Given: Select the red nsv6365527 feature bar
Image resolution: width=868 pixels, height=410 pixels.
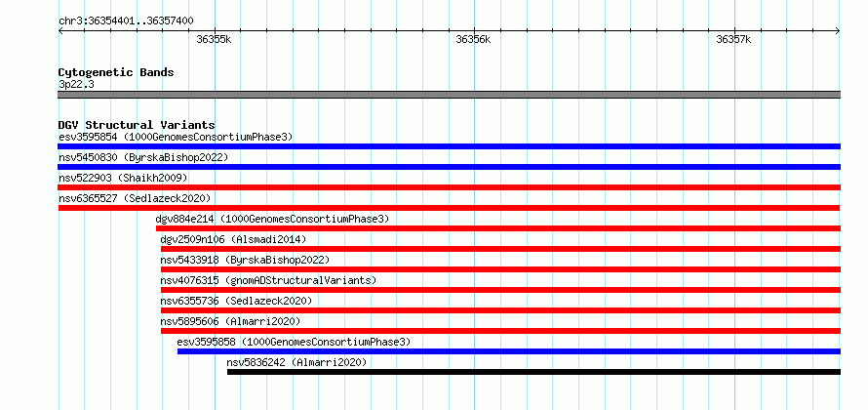Looking at the screenshot, I should coord(449,208).
